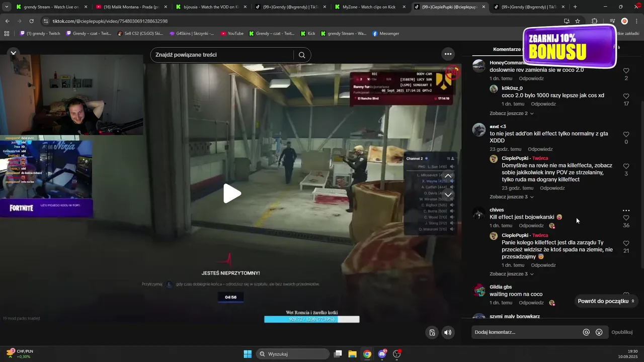The image size is (644, 362).
Task: Open the Messenger bookmark
Action: click(x=386, y=34)
